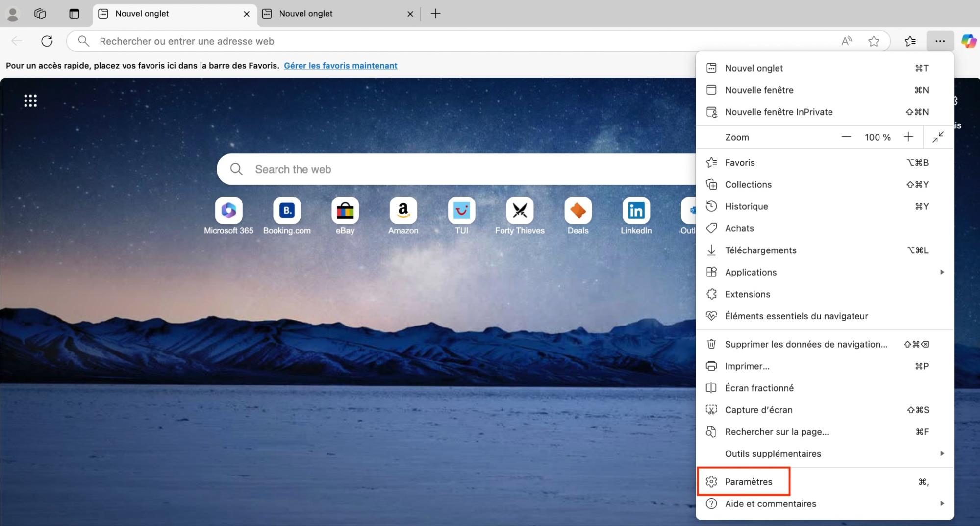Launch the Microsoft 365 shortcut
The image size is (980, 526).
(x=228, y=211)
